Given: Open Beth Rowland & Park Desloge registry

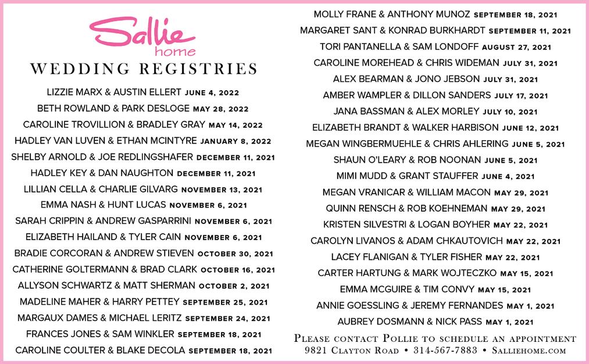Looking at the screenshot, I should point(142,109).
